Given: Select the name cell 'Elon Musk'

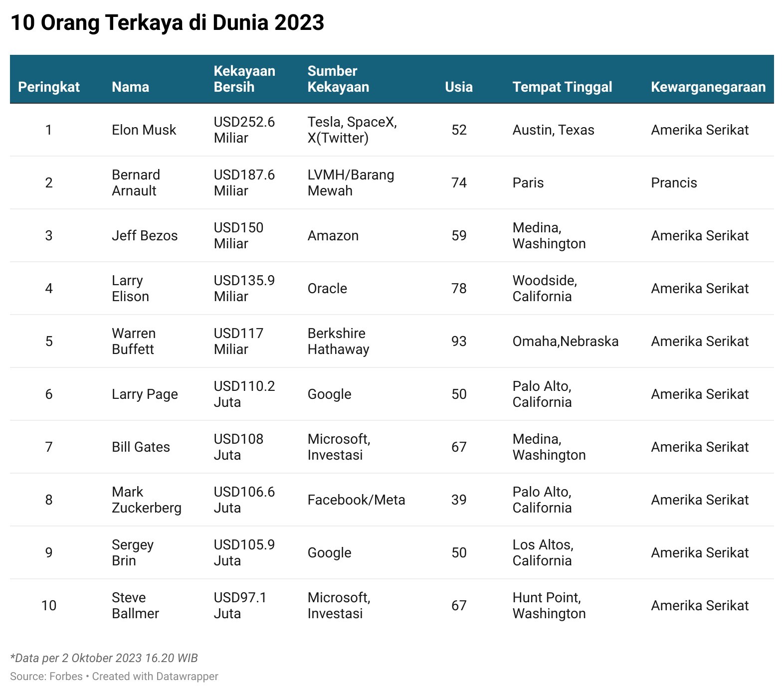Looking at the screenshot, I should (144, 130).
